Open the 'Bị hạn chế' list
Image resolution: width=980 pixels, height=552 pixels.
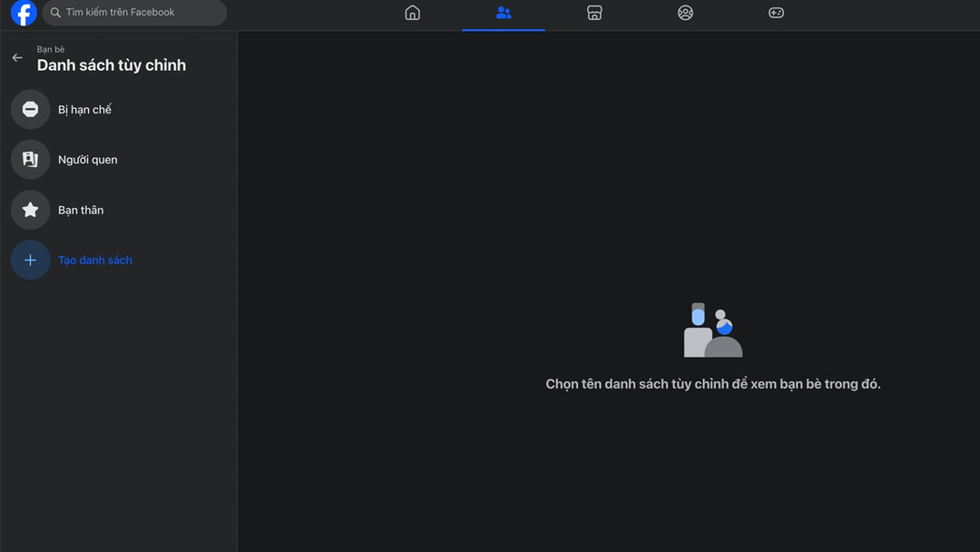85,110
